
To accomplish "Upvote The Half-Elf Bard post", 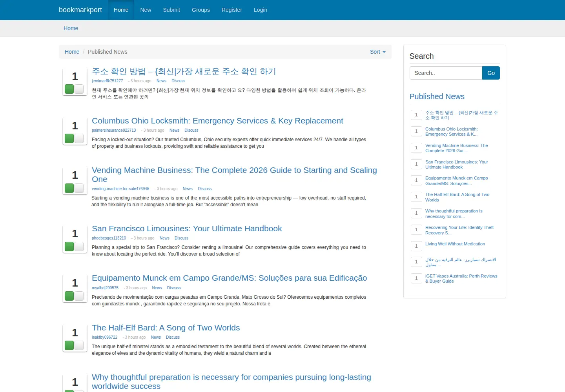I will pyautogui.click(x=69, y=345).
